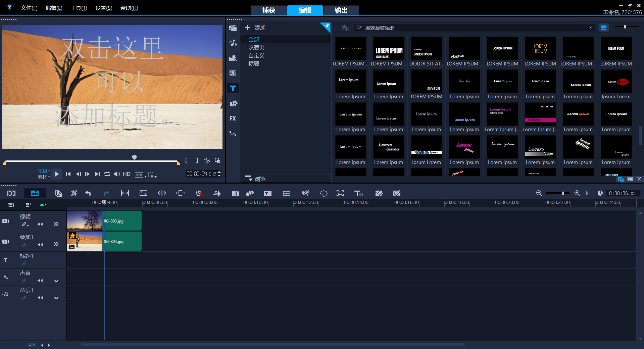Open the FX filter library
This screenshot has width=644, height=349.
point(233,118)
